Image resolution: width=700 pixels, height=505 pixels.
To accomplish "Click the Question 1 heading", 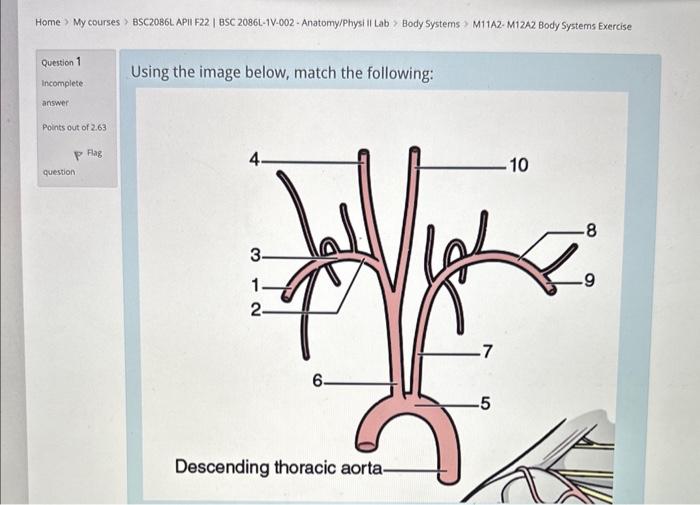I will [61, 62].
